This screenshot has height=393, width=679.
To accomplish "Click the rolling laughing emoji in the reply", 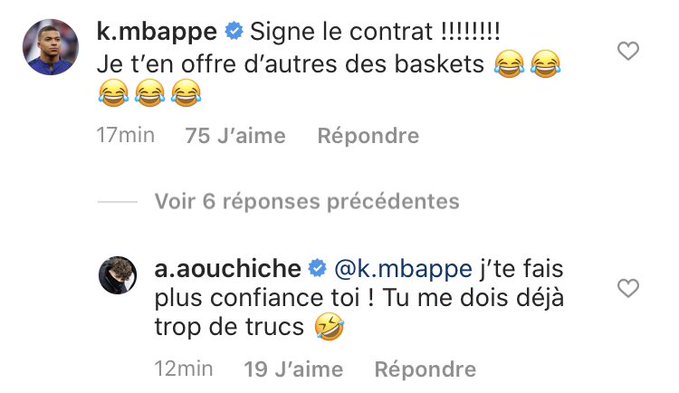I will tap(329, 327).
